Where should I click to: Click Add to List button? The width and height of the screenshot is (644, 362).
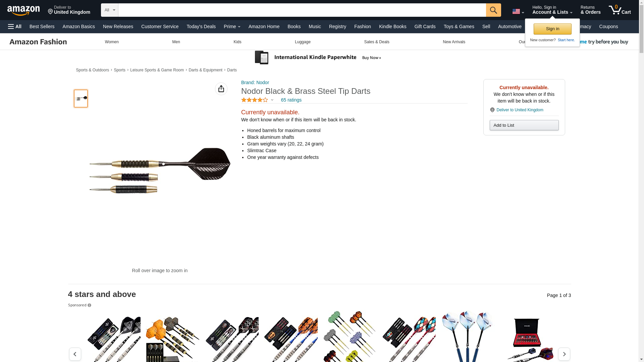524,125
